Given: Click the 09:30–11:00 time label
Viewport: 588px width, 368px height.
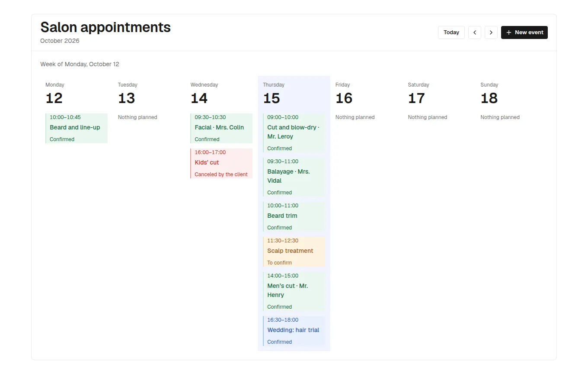Looking at the screenshot, I should (283, 161).
